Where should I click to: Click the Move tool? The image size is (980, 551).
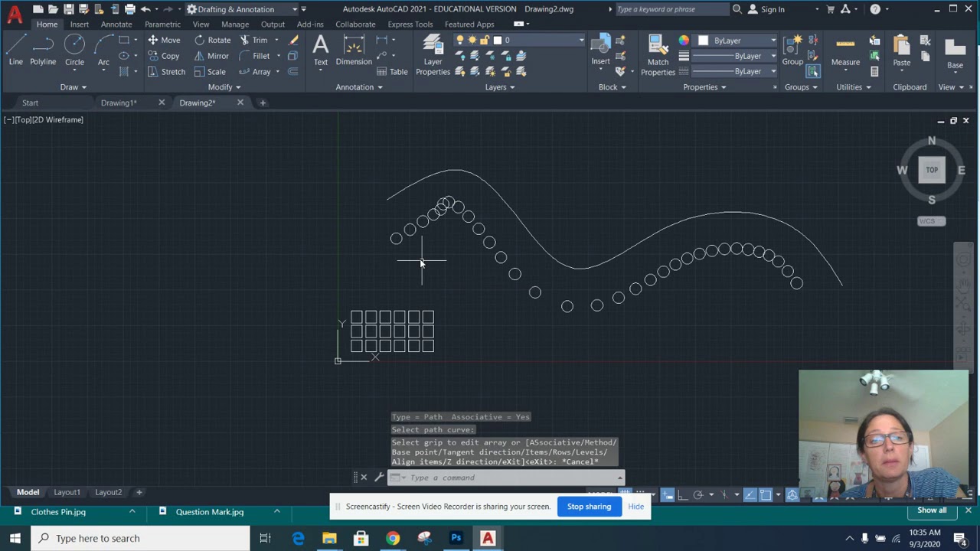point(163,40)
